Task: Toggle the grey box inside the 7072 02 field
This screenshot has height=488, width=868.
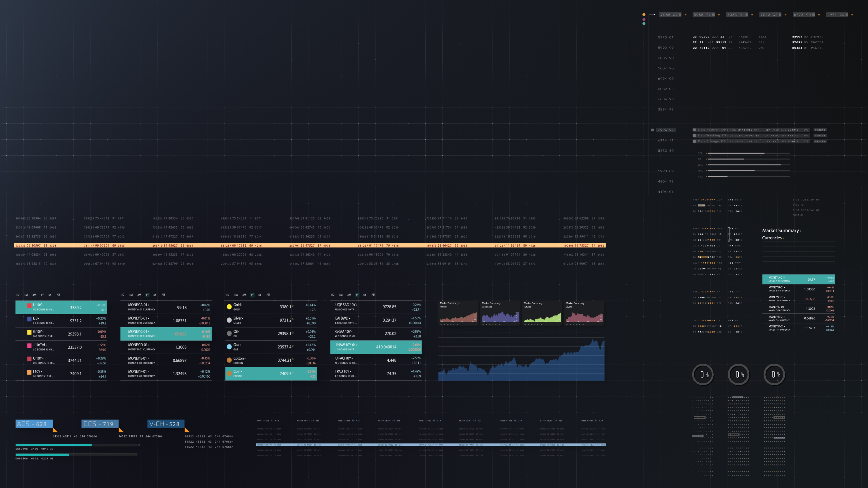Action: pos(780,15)
